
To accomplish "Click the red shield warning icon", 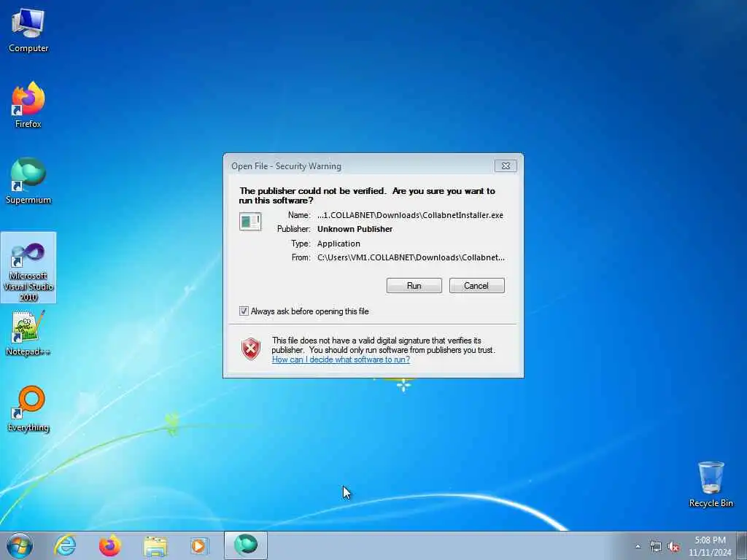I will [251, 349].
